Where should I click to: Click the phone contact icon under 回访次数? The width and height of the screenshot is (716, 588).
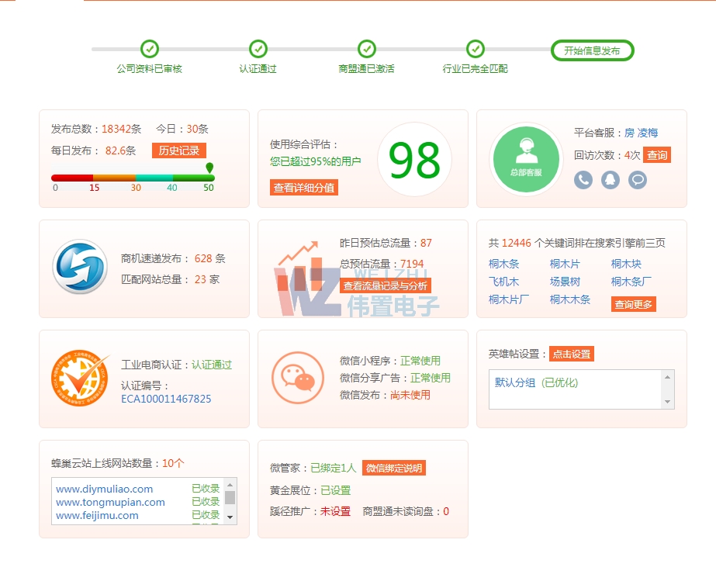pyautogui.click(x=583, y=180)
